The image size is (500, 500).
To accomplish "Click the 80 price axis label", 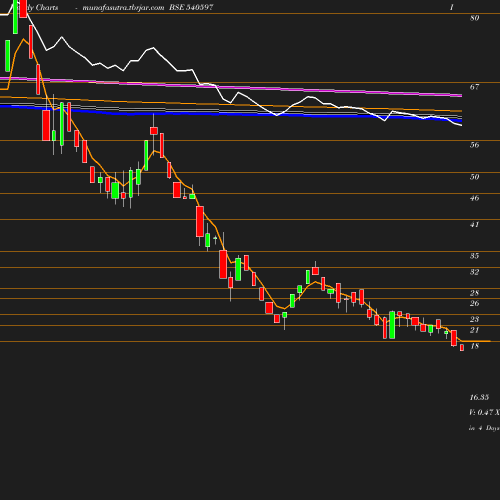I will coord(474,18).
